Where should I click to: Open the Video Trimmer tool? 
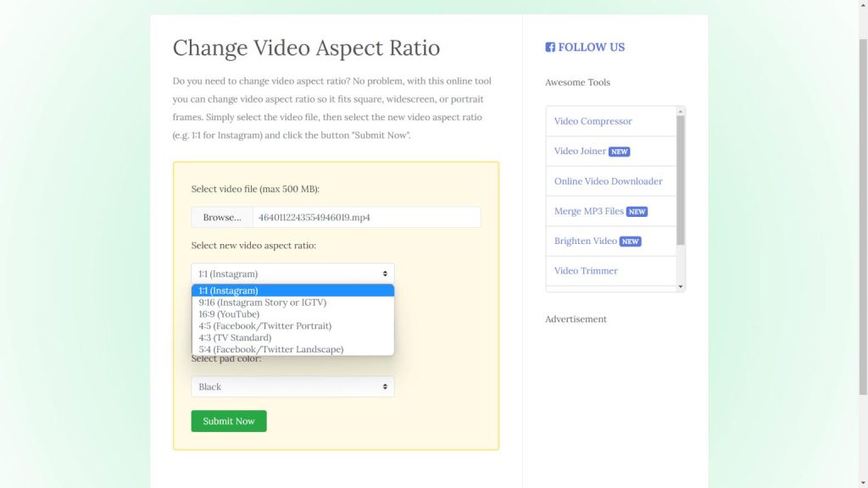(x=587, y=270)
